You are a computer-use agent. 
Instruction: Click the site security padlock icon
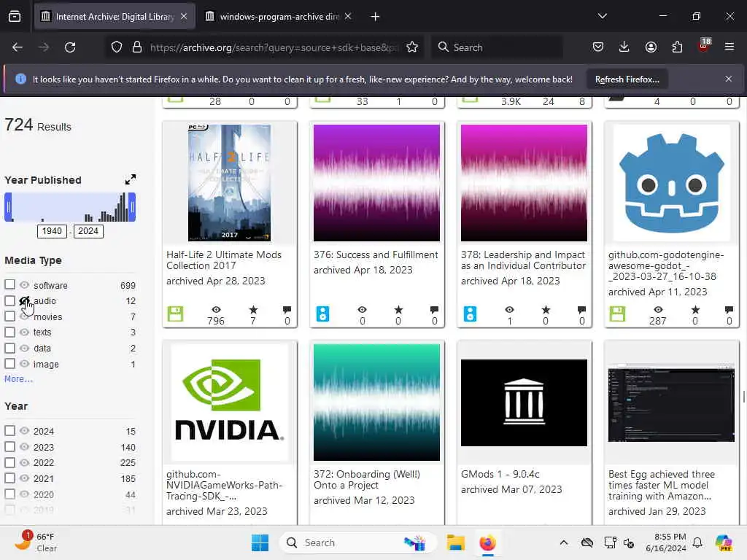(137, 47)
